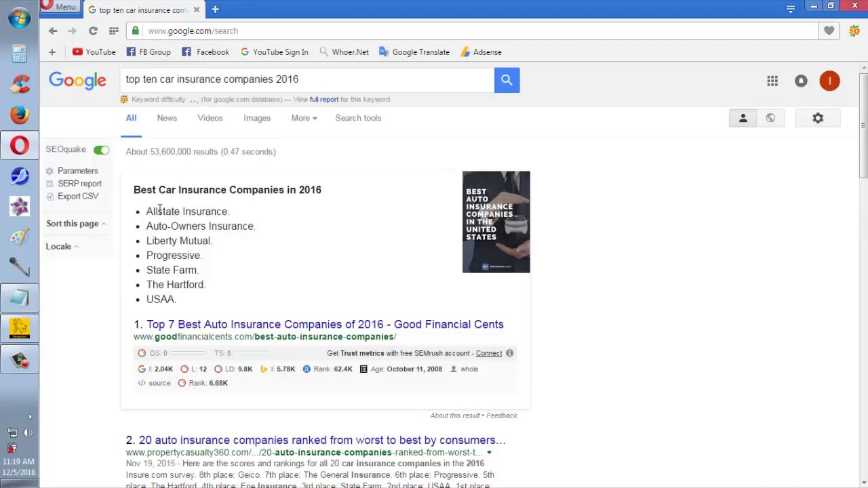
Task: Open FB Group bookmark
Action: click(x=149, y=52)
